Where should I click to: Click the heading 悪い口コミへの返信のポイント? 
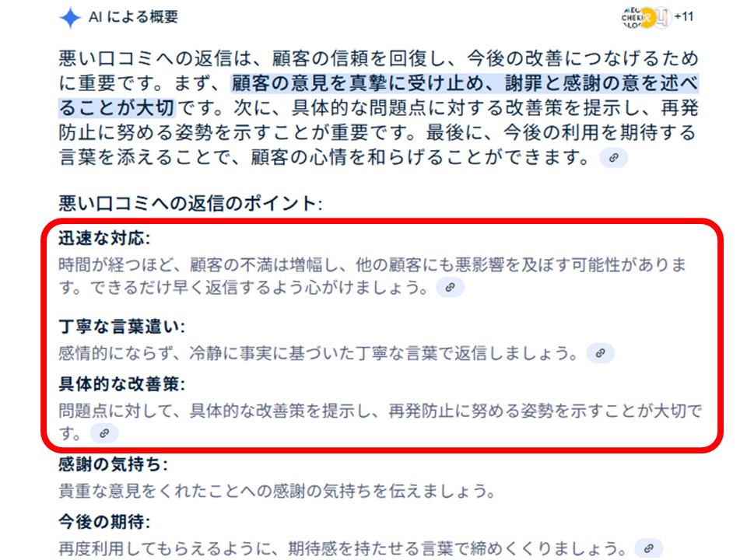click(x=190, y=203)
